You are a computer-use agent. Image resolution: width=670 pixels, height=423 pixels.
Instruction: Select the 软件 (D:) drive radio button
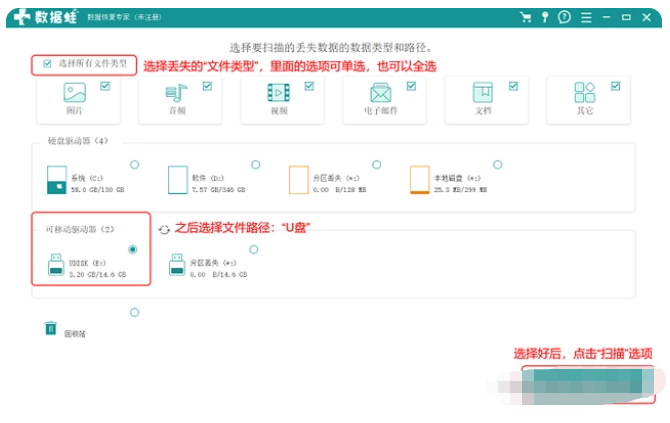256,164
